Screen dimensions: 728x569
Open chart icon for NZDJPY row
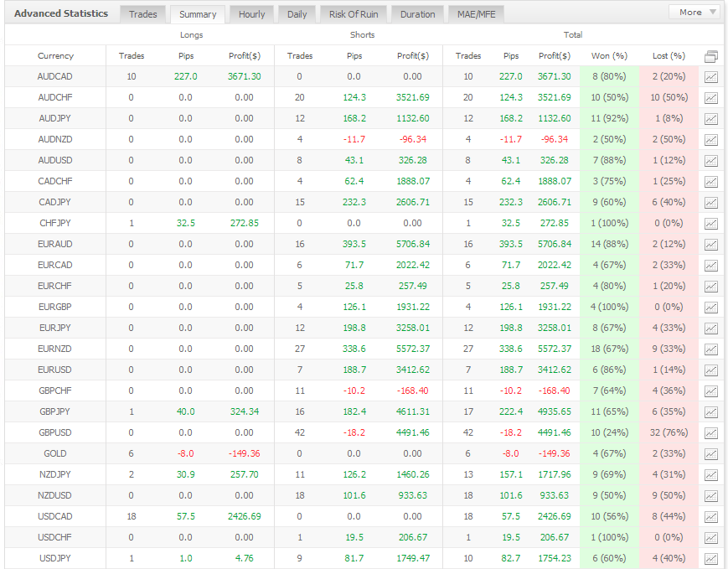click(710, 474)
